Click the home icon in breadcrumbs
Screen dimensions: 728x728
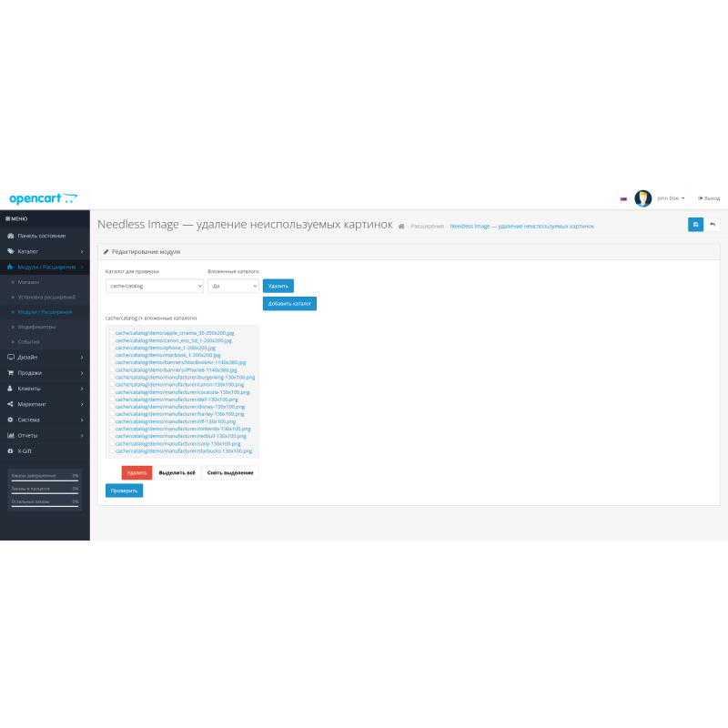point(401,226)
